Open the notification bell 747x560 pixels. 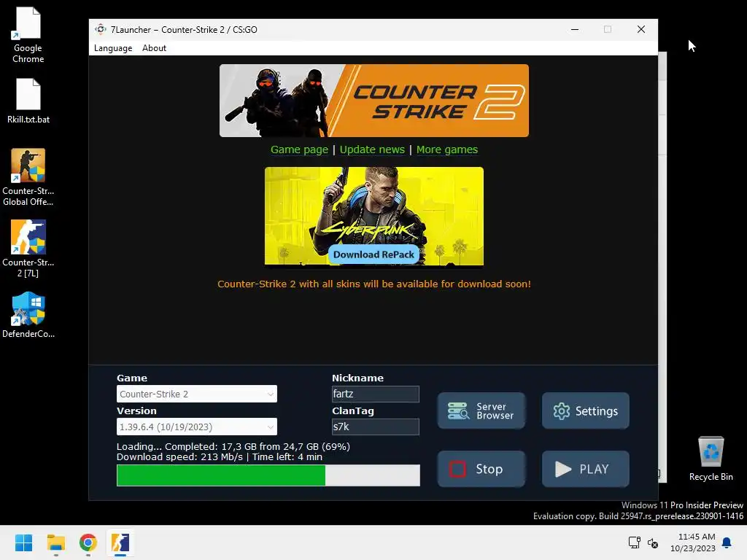click(x=727, y=542)
